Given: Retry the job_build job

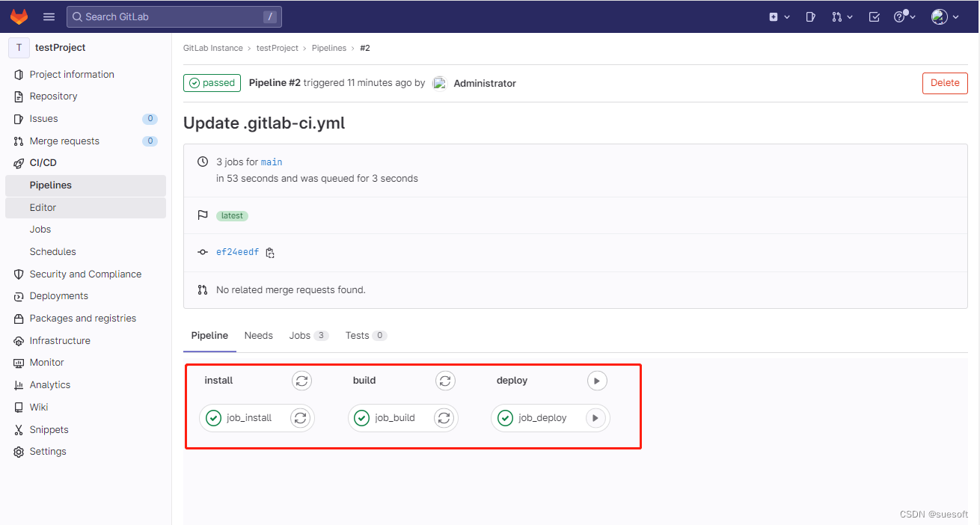Looking at the screenshot, I should (444, 418).
